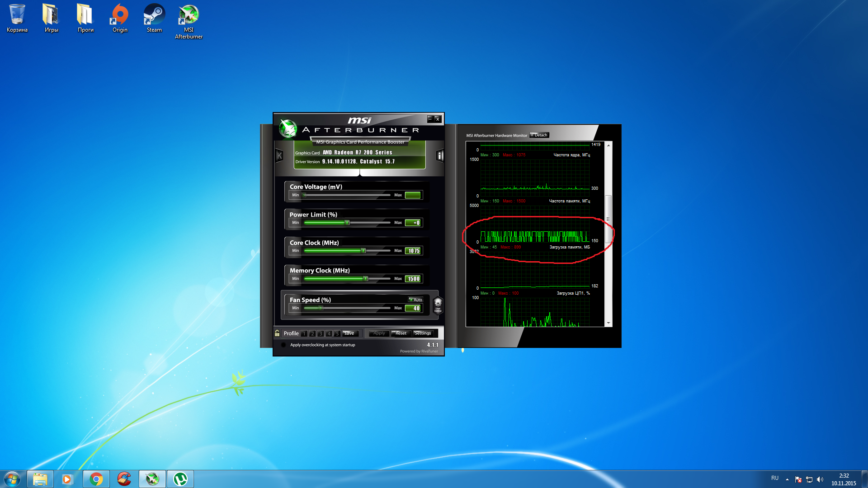
Task: Click hardware monitor scrollbar up arrow
Action: [609, 145]
